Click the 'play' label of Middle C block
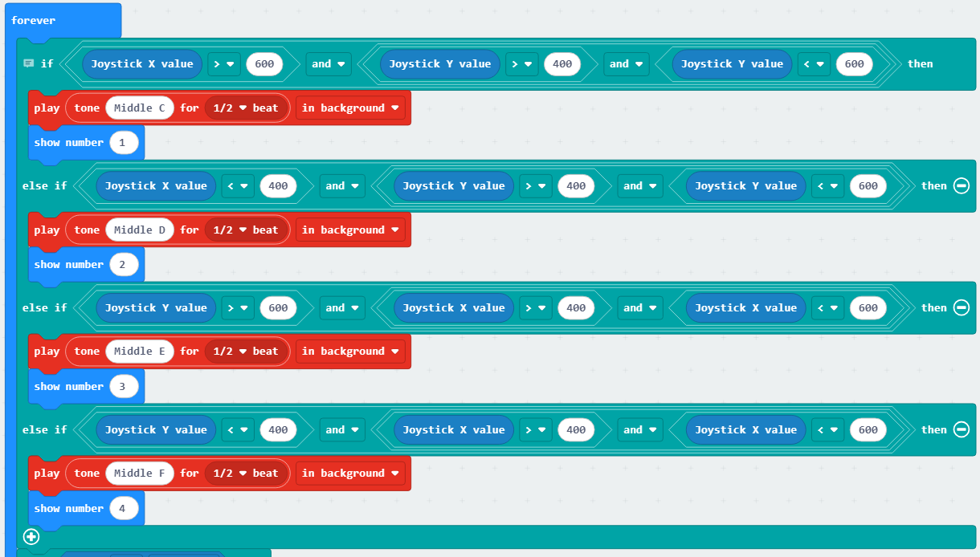Screen dimensions: 980x557 pos(47,108)
